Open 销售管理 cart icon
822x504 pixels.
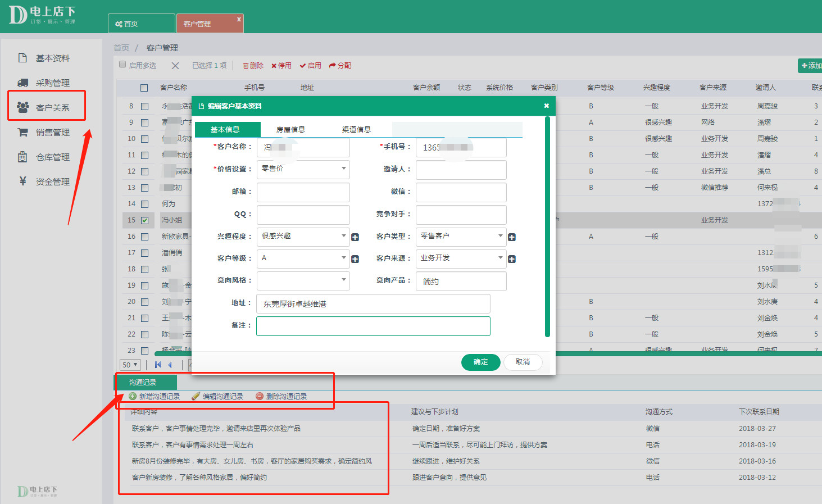coord(23,133)
